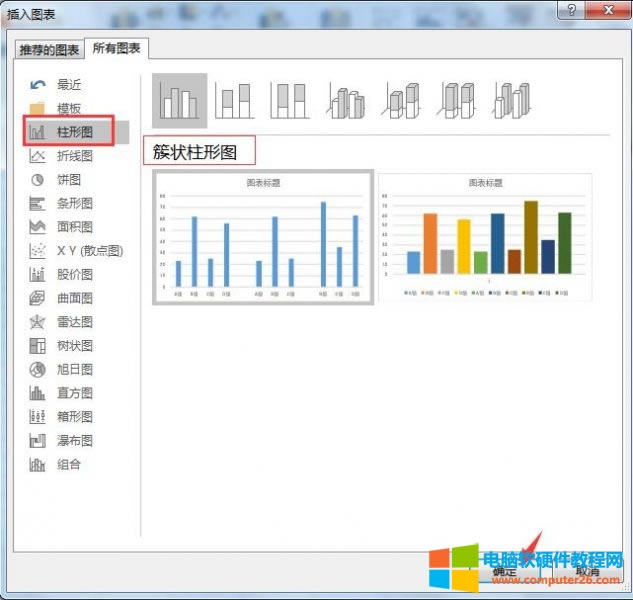Viewport: 633px width, 600px height.
Task: Open the 模板 folder item
Action: click(68, 108)
